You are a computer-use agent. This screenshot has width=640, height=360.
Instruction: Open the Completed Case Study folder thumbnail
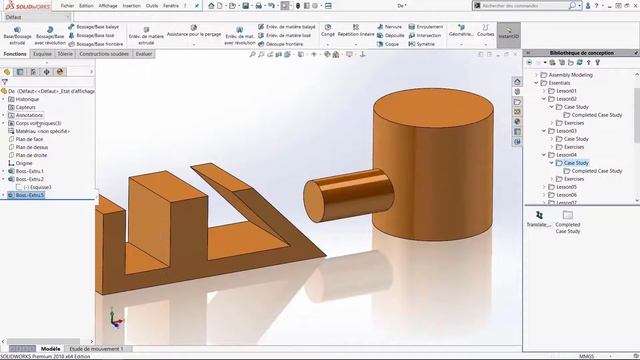click(x=568, y=222)
